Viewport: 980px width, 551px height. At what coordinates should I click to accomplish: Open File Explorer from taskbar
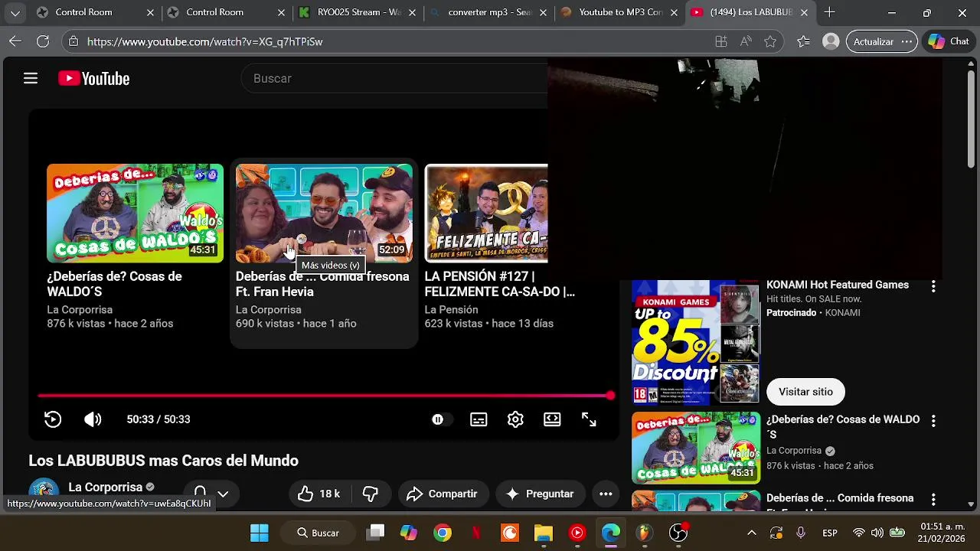click(544, 533)
